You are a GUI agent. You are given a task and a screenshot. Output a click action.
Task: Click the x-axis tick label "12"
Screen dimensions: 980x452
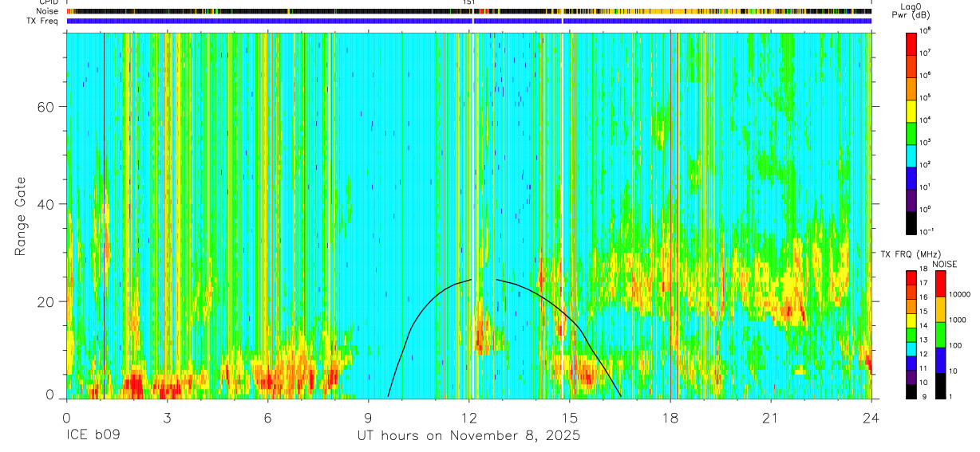pos(469,418)
